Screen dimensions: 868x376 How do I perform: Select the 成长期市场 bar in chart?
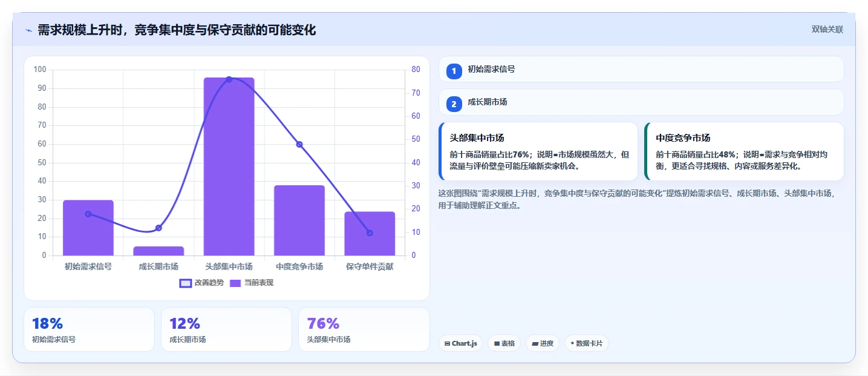(158, 251)
